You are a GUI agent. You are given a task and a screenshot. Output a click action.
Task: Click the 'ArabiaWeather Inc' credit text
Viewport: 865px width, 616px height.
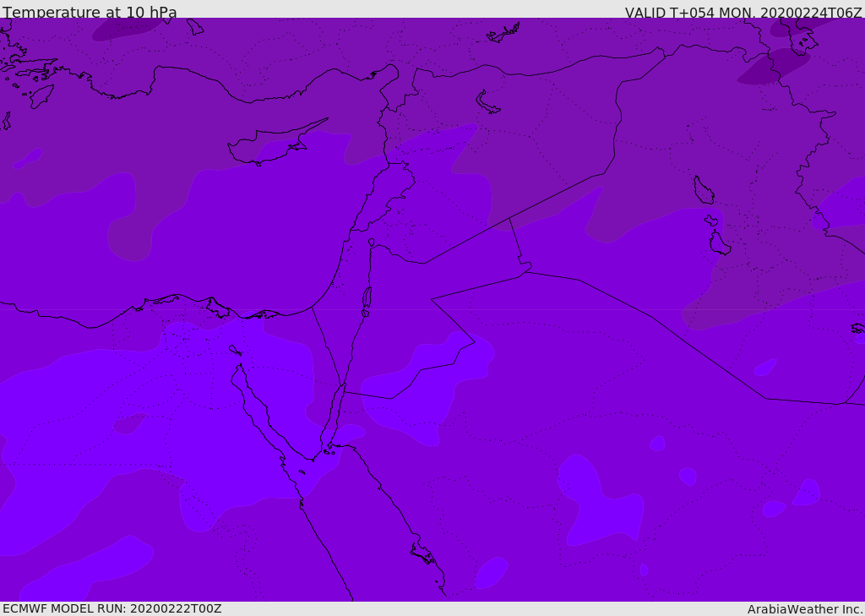pos(805,609)
